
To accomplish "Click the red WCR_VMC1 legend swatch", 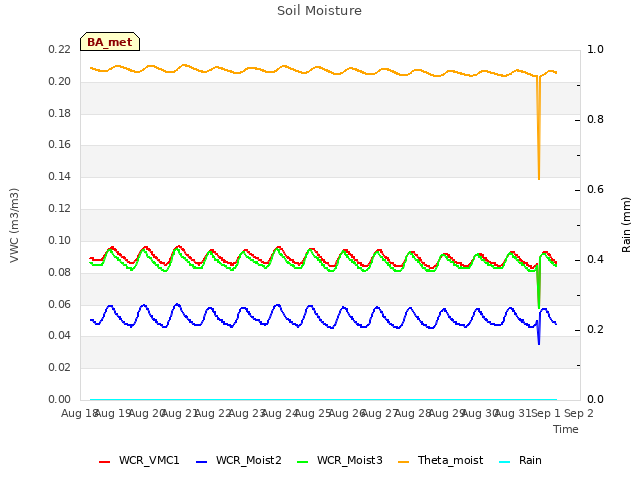I will click(x=104, y=462).
